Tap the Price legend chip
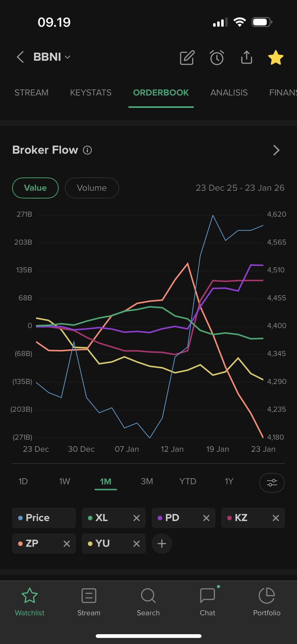Screen dimensions: 297x644 (x=44, y=518)
